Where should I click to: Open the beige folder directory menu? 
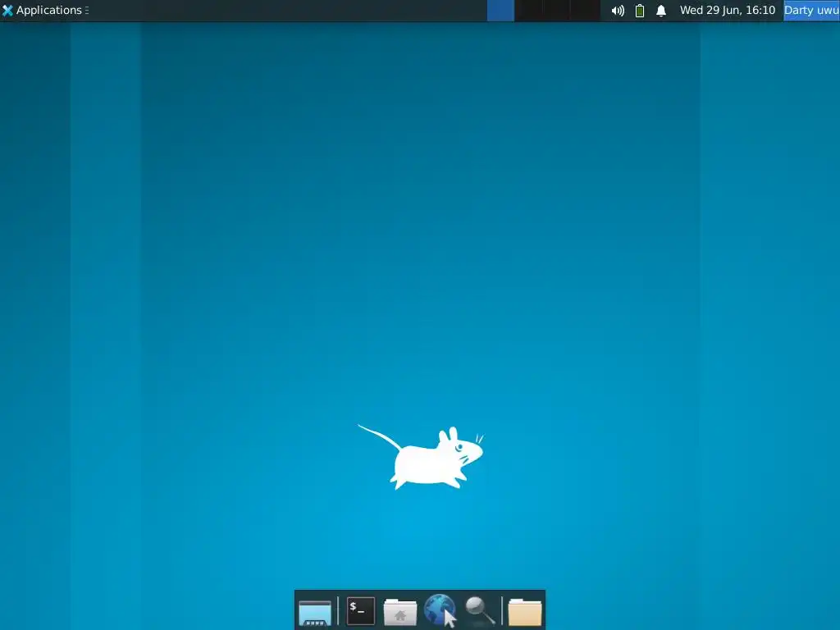coord(525,612)
